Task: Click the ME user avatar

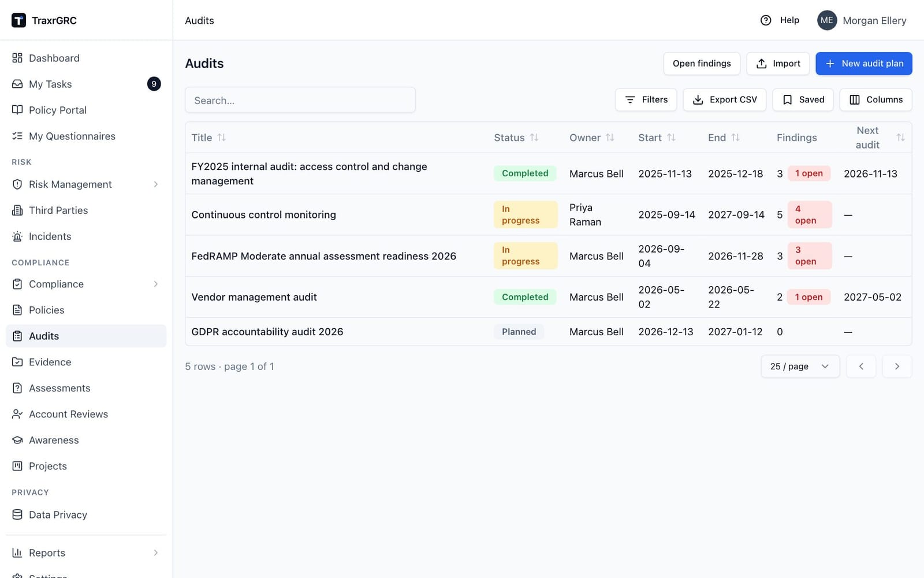Action: (827, 20)
